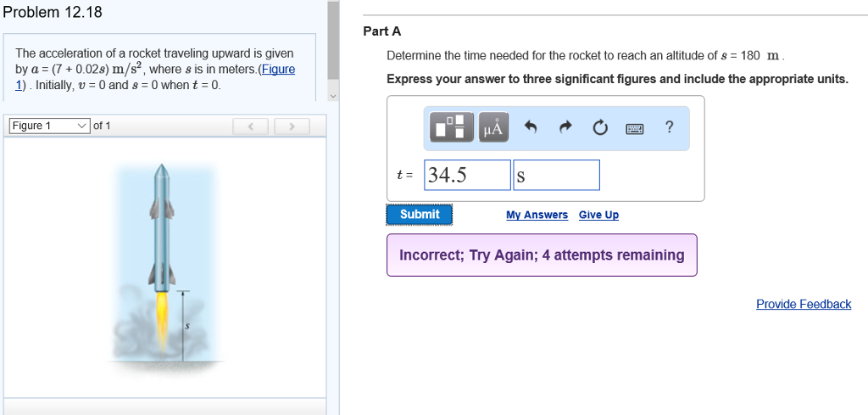Click the answer value field containing 34.5
The height and width of the screenshot is (415, 868).
(467, 176)
